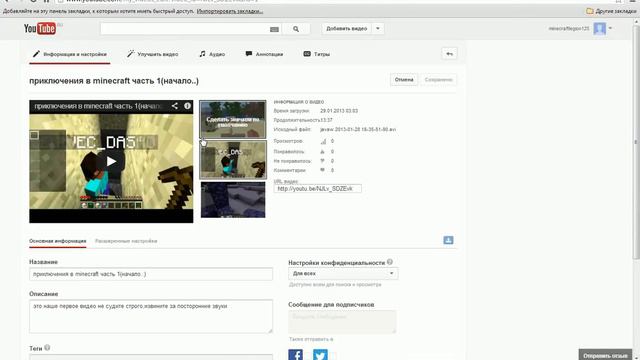Open the Другие закладки folder
The image size is (640, 360).
[611, 11]
